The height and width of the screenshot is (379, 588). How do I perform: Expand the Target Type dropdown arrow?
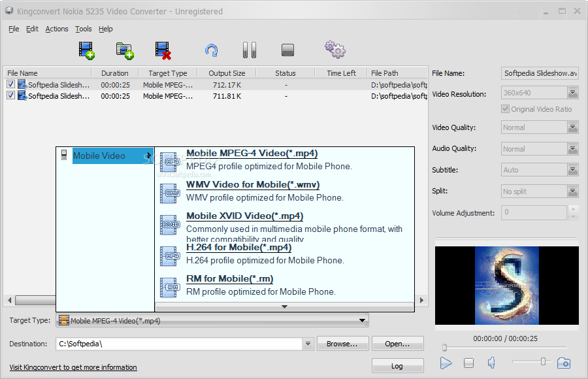click(362, 320)
